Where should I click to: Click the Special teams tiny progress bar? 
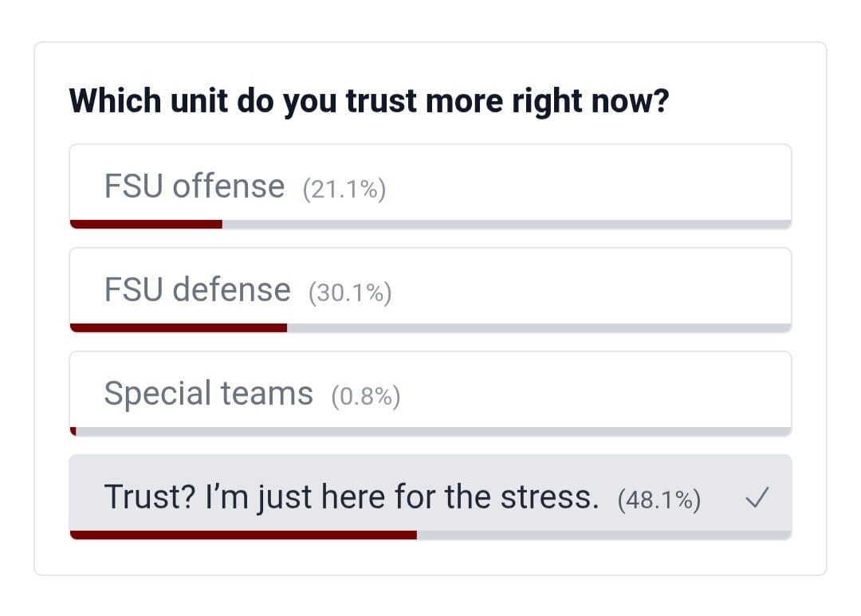pos(73,431)
